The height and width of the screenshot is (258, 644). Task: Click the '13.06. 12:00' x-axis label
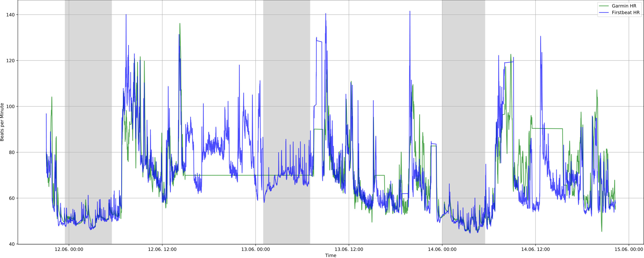click(349, 250)
